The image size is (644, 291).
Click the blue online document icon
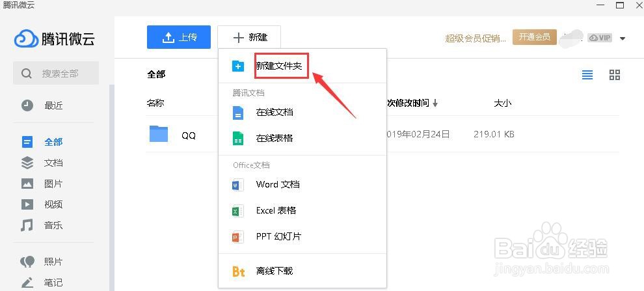238,113
